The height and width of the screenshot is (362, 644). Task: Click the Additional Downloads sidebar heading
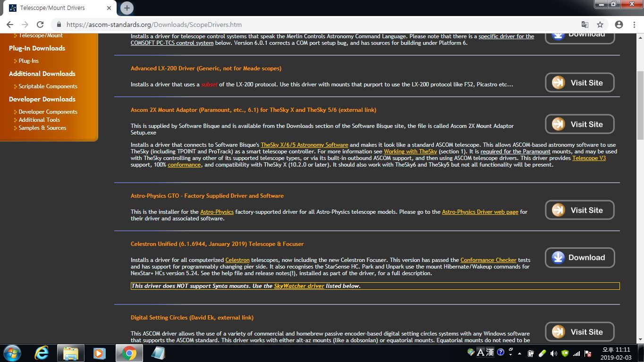(42, 74)
